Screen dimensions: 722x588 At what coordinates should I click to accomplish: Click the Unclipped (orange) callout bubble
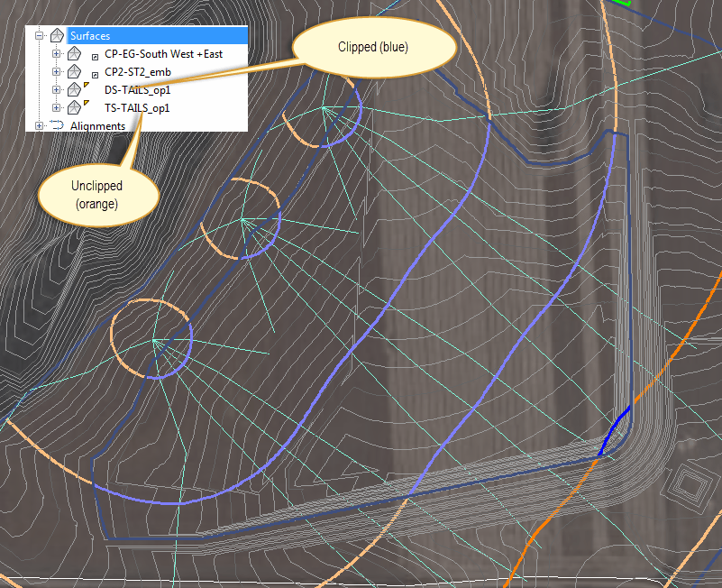pyautogui.click(x=98, y=194)
